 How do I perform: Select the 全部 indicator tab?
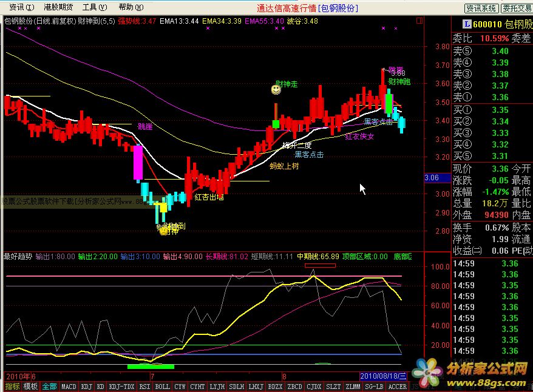pyautogui.click(x=49, y=387)
